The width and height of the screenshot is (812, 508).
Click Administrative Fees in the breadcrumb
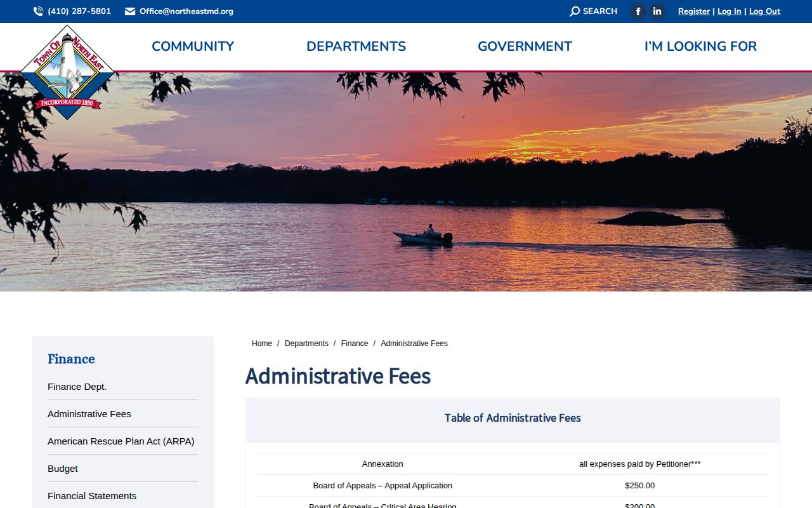(414, 344)
